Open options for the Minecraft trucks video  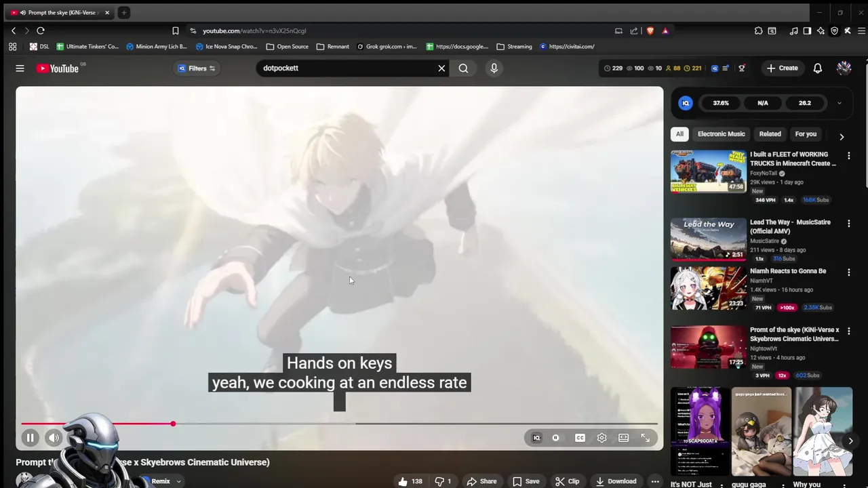tap(848, 155)
